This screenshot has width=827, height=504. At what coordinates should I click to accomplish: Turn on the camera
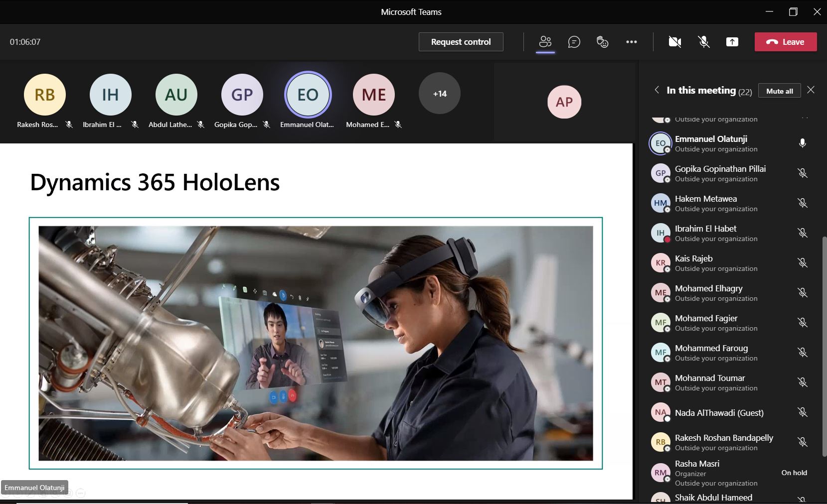click(x=675, y=42)
